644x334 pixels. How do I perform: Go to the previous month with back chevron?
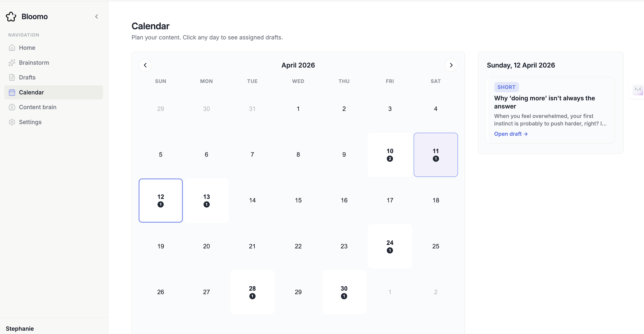[x=145, y=65]
